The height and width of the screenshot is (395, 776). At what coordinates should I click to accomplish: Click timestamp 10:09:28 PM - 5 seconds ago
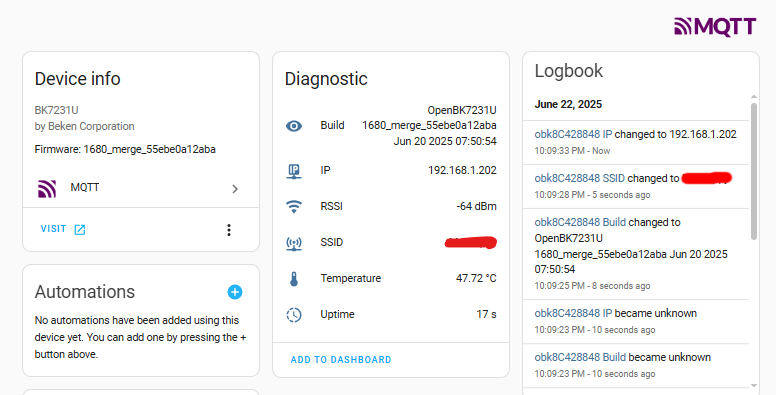coord(592,195)
